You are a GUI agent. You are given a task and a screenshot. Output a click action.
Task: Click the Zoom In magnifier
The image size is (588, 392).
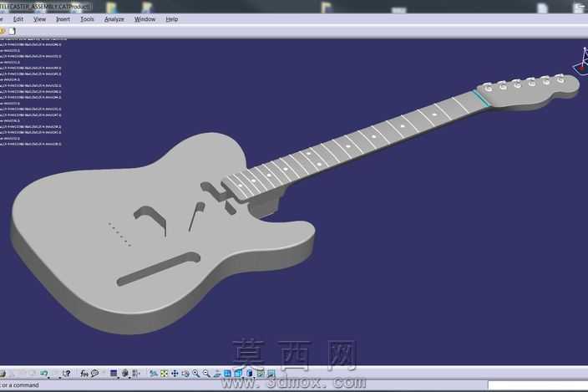point(195,374)
